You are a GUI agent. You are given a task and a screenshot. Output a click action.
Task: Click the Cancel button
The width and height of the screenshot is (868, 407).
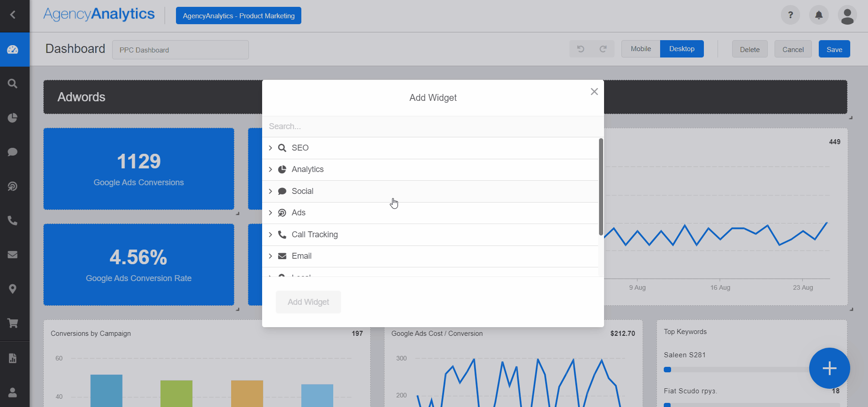click(x=793, y=49)
